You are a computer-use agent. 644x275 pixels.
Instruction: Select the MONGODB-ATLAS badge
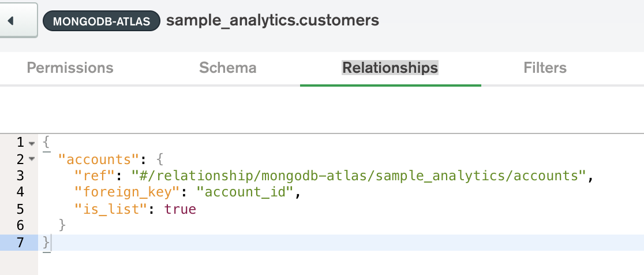102,21
